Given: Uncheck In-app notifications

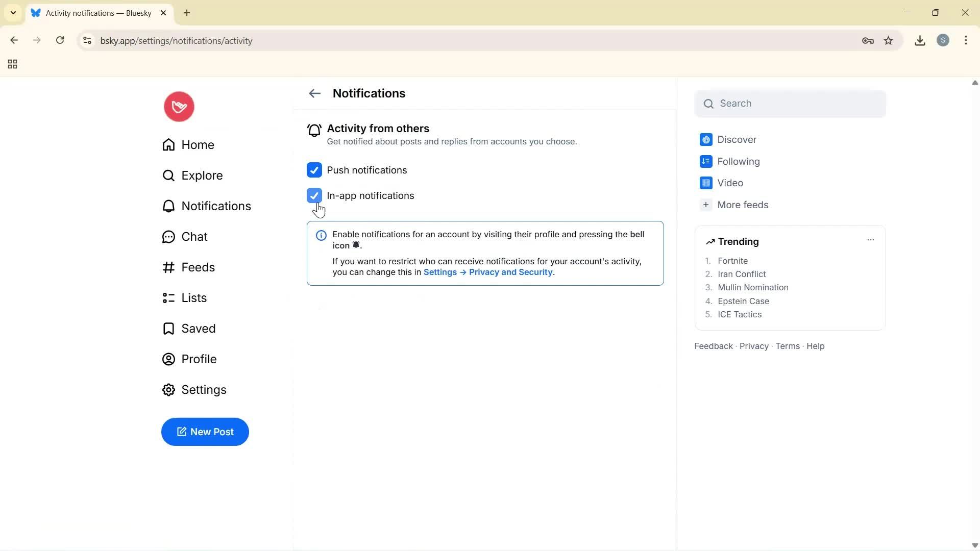Looking at the screenshot, I should [x=314, y=195].
